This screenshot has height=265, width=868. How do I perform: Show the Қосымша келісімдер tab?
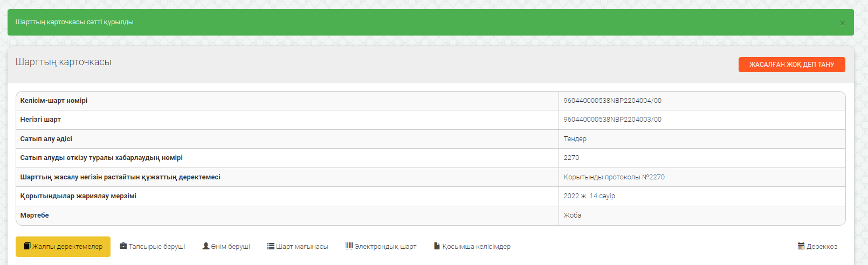(477, 247)
